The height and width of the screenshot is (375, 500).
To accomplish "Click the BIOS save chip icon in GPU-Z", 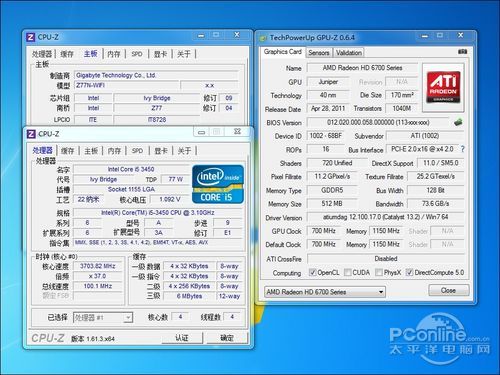I will [458, 122].
